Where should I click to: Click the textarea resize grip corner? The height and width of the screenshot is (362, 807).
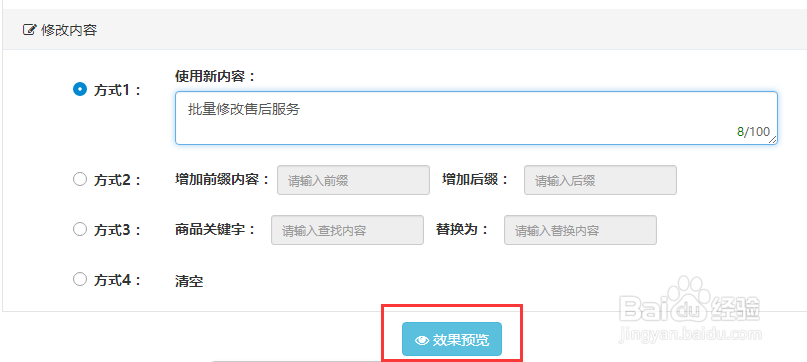click(x=773, y=140)
